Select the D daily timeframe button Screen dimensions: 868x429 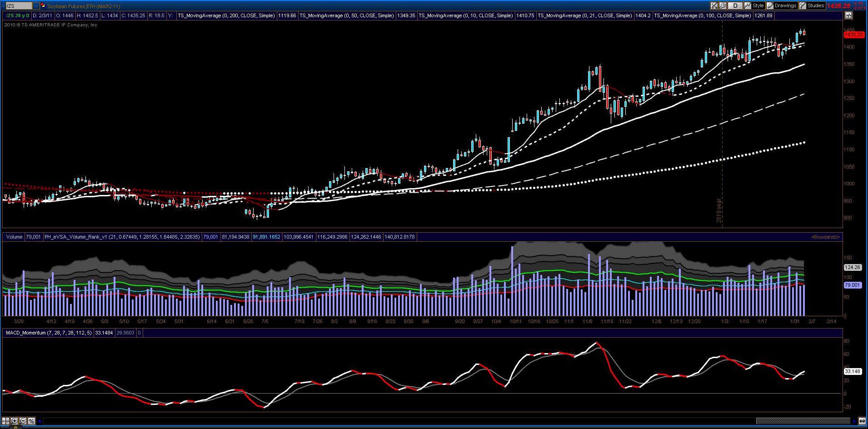coord(735,6)
